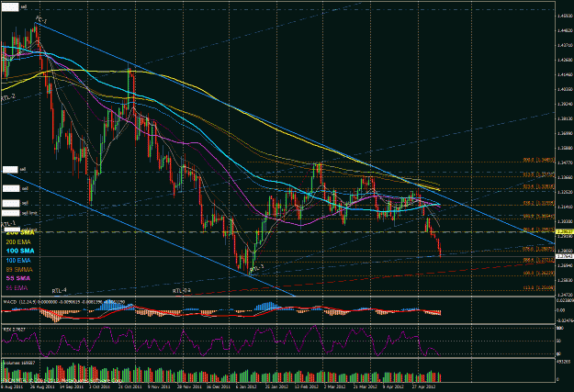Click the latest red candlestick on the chart

coord(440,251)
